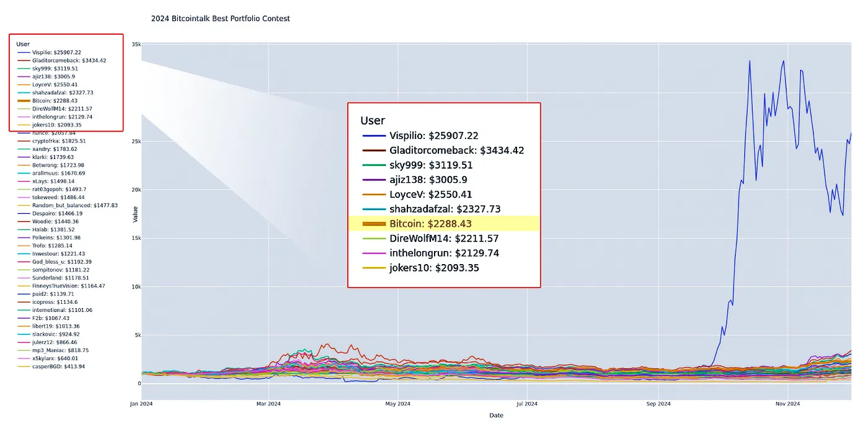This screenshot has height=434, width=868.
Task: Toggle the xandry legend entry
Action: pyautogui.click(x=47, y=149)
